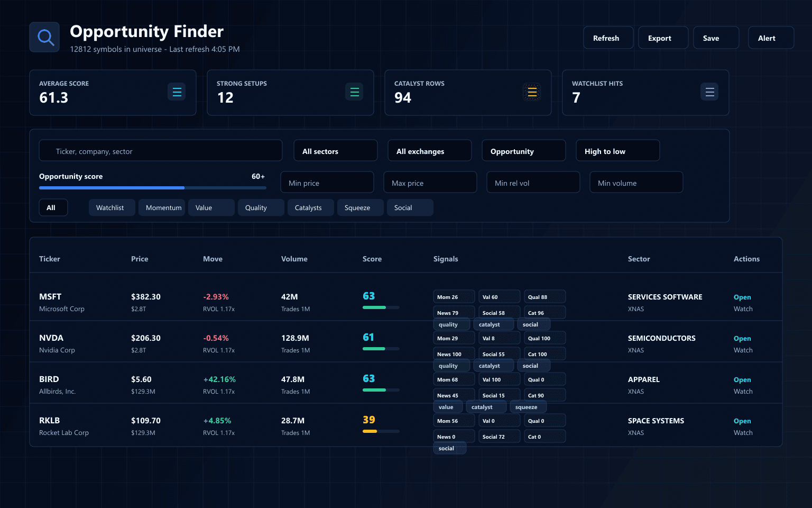Add RKLB to Watch
The width and height of the screenshot is (812, 508).
[x=743, y=433]
